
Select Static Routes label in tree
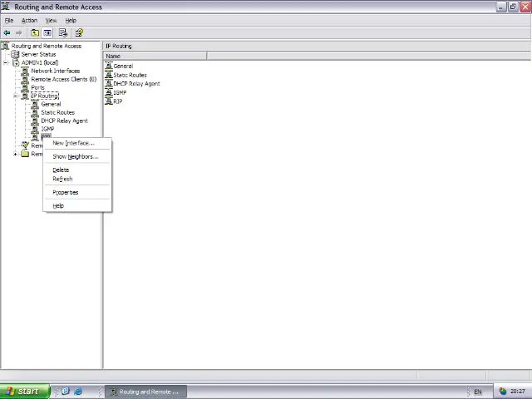57,112
